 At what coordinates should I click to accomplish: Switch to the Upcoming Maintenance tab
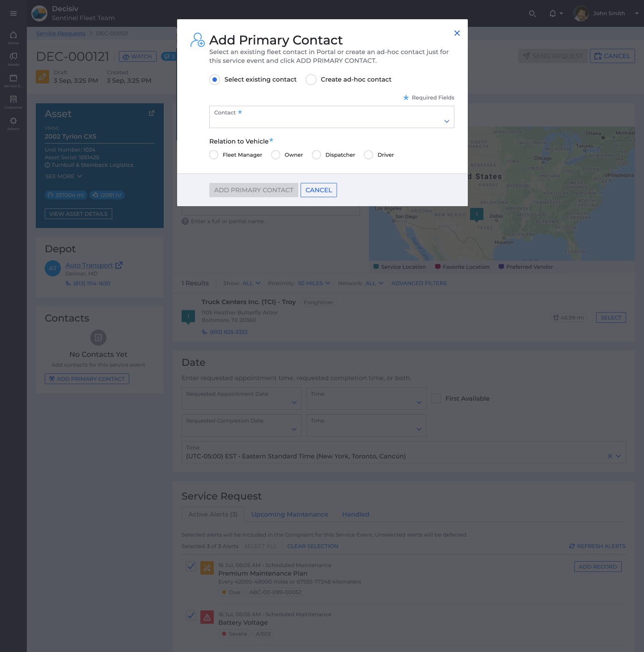coord(289,514)
